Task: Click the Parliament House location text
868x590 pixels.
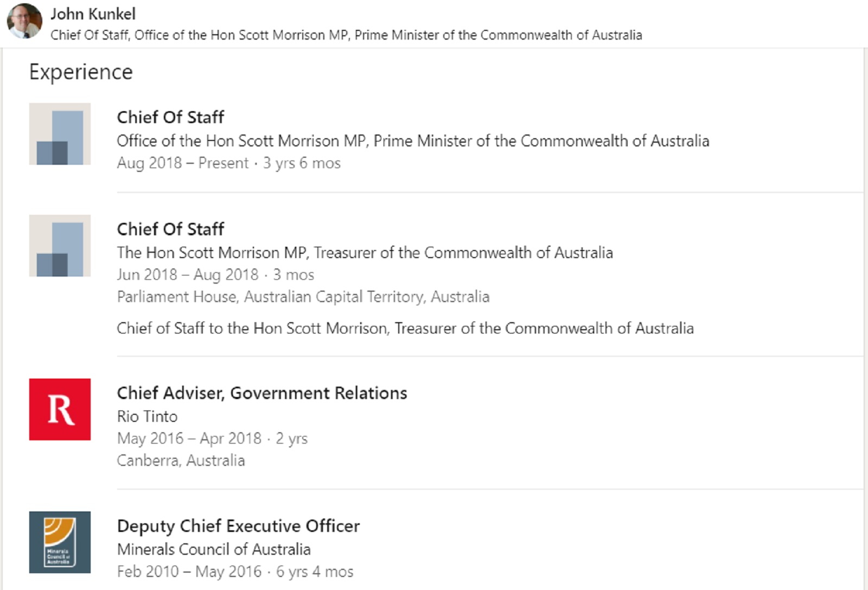Action: [x=303, y=297]
